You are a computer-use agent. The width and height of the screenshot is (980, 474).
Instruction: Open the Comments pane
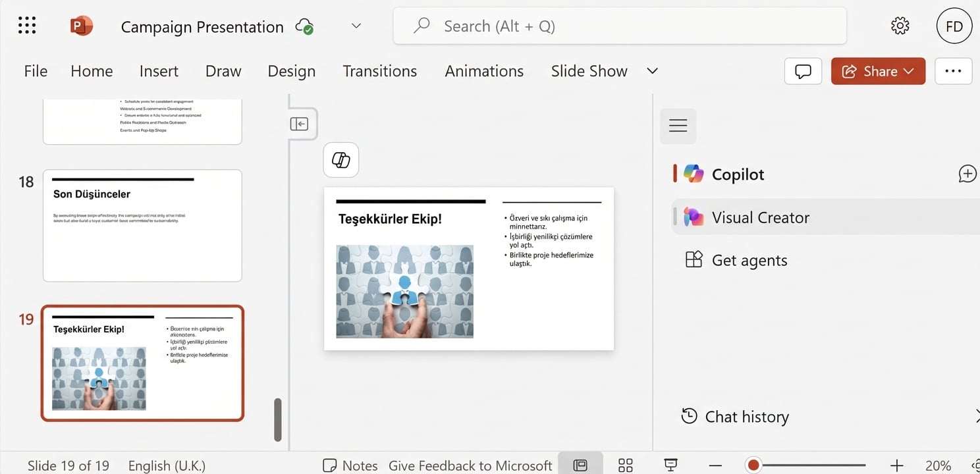click(803, 70)
